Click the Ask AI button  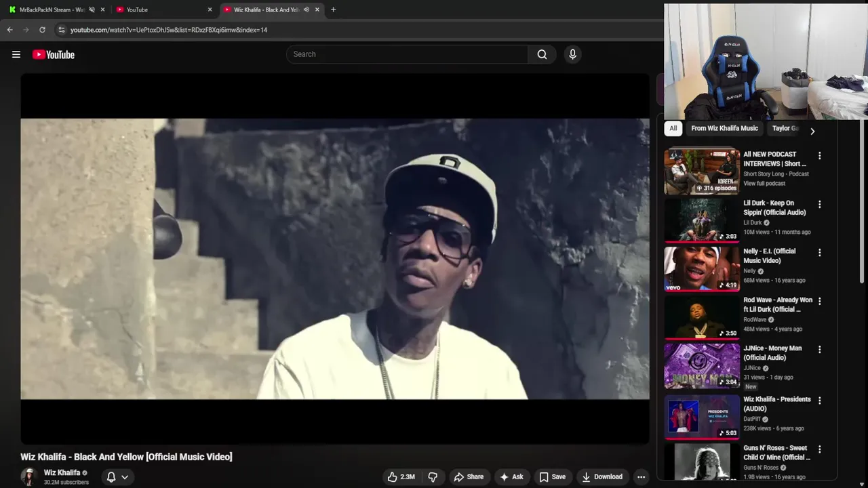511,477
